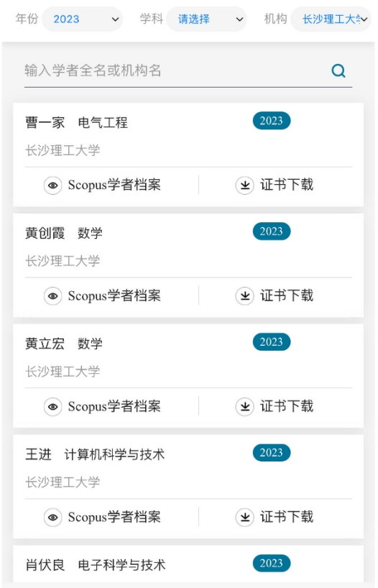Screen dimensions: 378x588
Task: Click eye icon in 黄创霞 card
Action: point(53,296)
